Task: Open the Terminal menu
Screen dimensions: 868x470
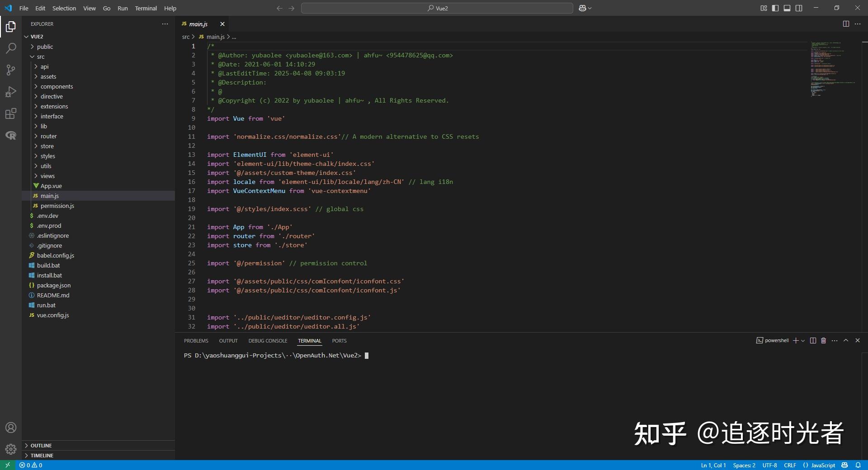Action: click(x=146, y=8)
